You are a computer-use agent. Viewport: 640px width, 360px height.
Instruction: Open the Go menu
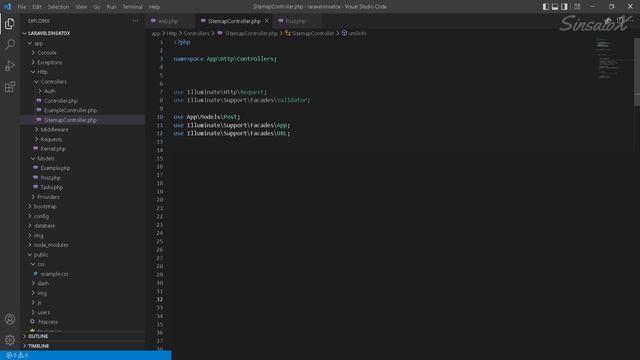pos(97,7)
